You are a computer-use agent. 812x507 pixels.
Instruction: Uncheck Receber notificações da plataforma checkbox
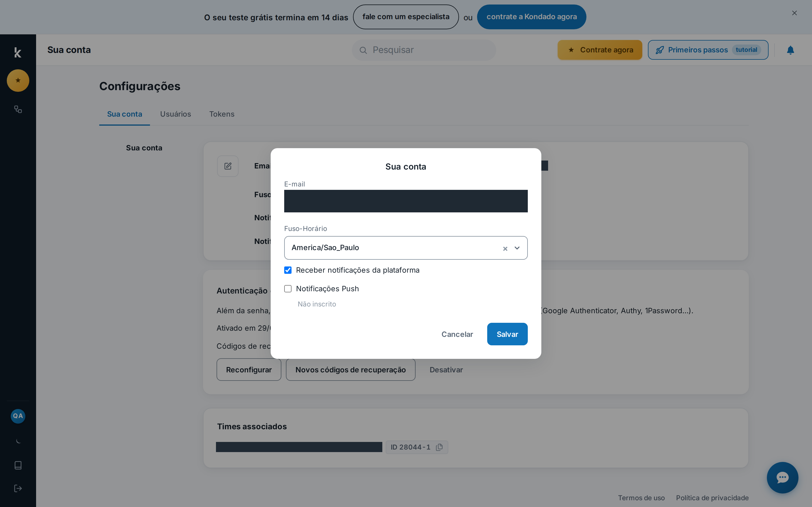pyautogui.click(x=288, y=270)
